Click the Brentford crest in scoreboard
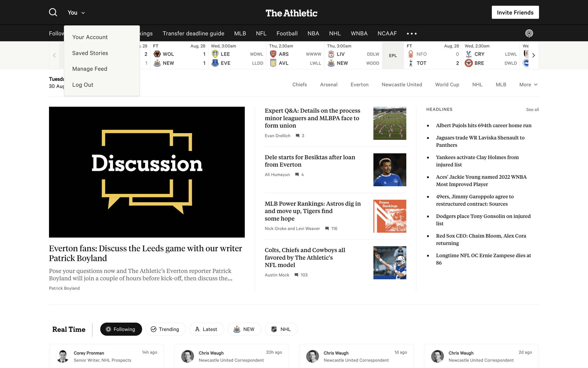Screen dimensions: 588x368 coord(469,63)
